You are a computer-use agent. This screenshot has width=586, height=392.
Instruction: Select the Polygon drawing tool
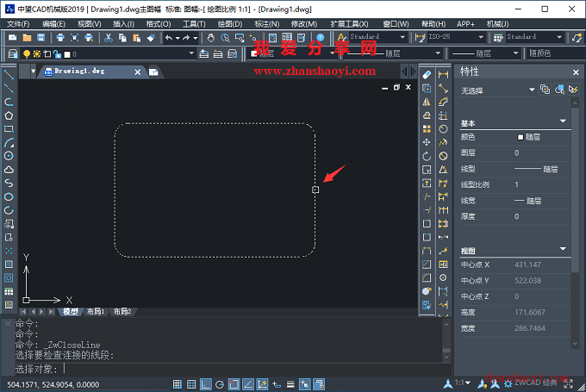point(9,115)
